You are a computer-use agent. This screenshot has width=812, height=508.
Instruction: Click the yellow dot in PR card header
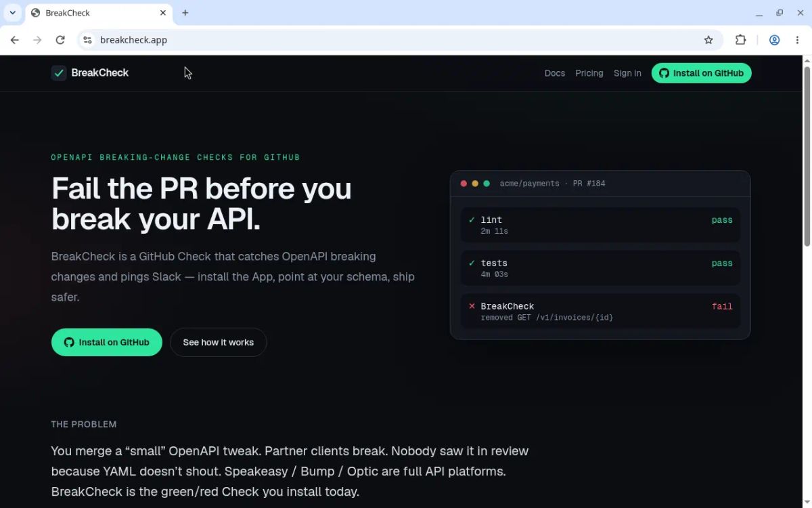point(475,184)
